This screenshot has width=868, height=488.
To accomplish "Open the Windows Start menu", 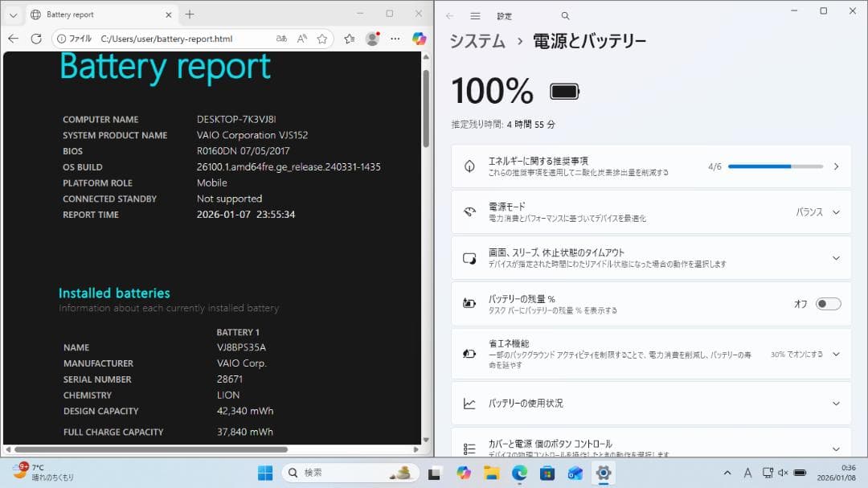I will (266, 473).
